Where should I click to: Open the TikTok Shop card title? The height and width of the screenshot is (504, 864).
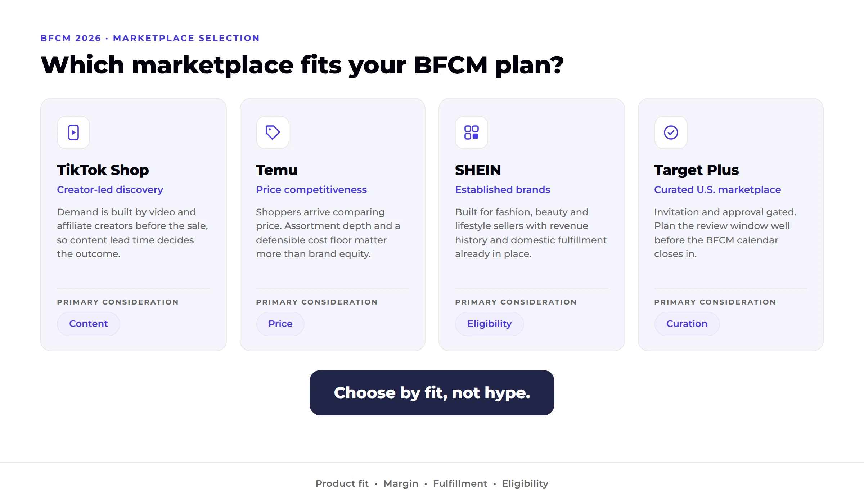[x=103, y=170]
